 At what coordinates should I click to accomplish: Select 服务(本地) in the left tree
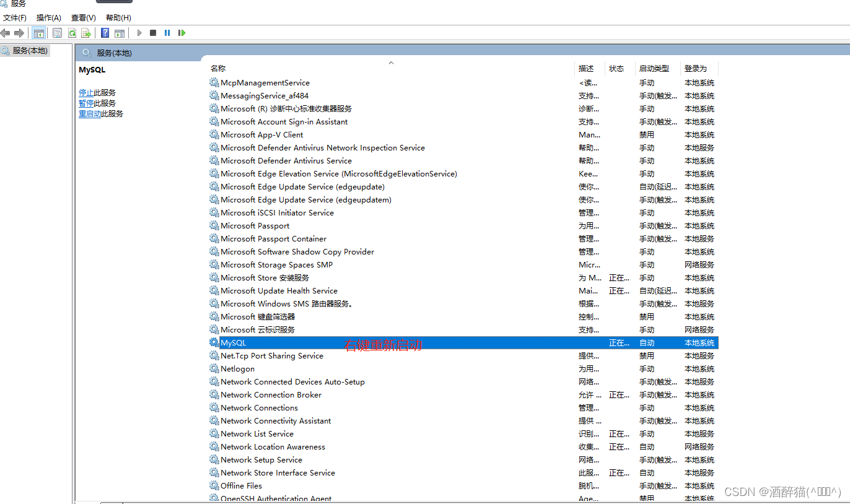point(30,51)
